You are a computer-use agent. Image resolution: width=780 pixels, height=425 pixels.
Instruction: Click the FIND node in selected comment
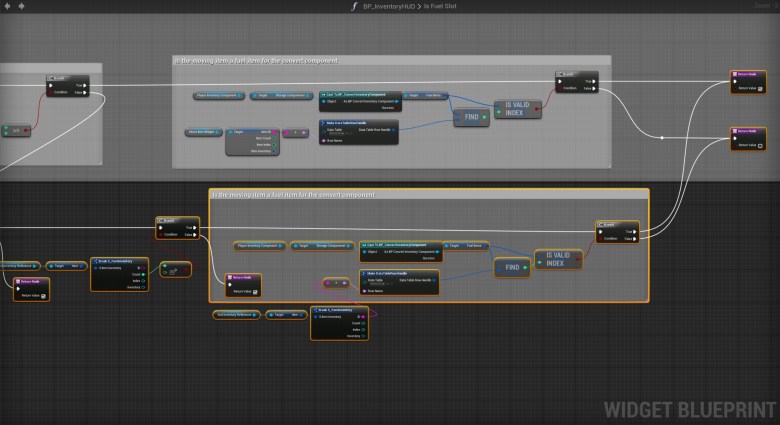coord(511,268)
